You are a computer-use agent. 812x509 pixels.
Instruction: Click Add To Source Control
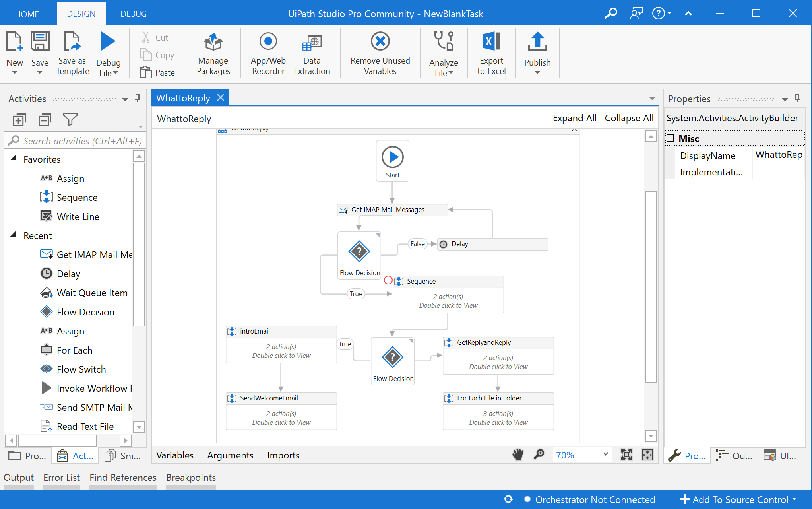tap(739, 499)
